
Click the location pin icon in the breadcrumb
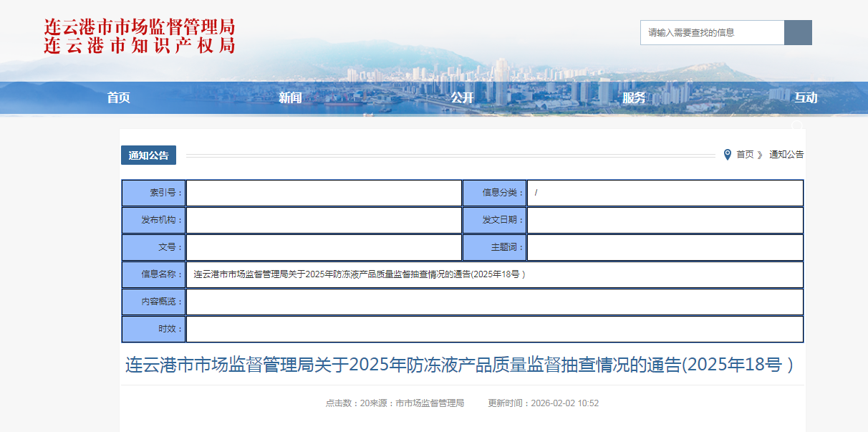pos(728,154)
